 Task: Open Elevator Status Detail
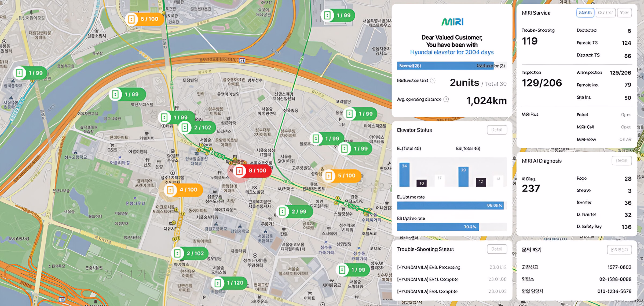497,130
